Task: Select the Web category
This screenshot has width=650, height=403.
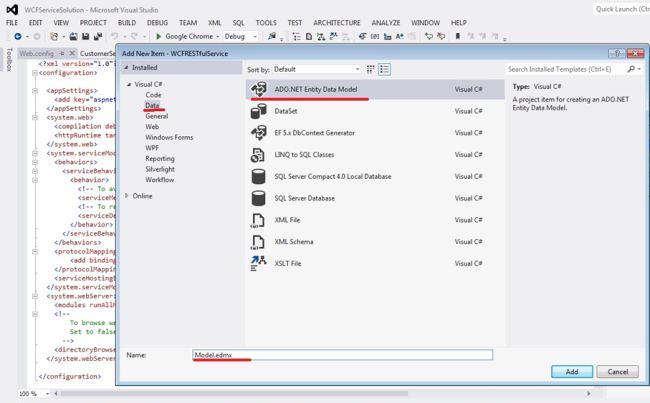Action: coord(152,127)
